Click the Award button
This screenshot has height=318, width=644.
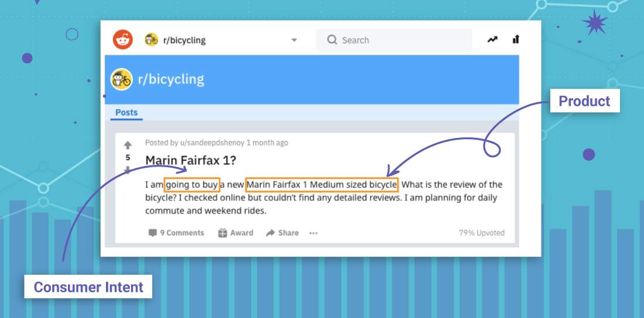(235, 233)
